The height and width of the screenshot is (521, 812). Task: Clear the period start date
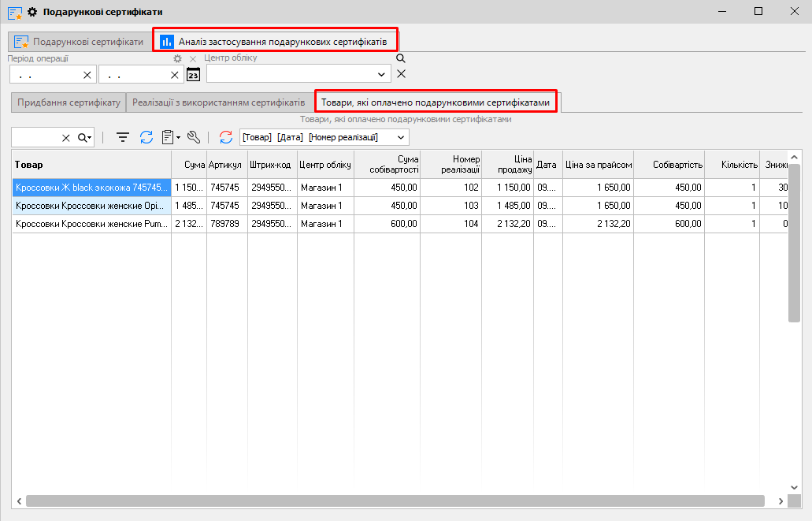[87, 75]
